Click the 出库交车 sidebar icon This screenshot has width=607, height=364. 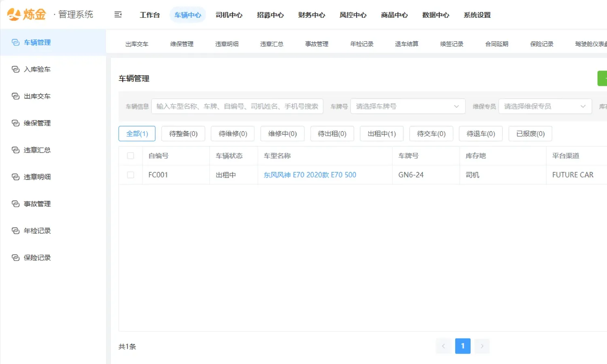(15, 96)
